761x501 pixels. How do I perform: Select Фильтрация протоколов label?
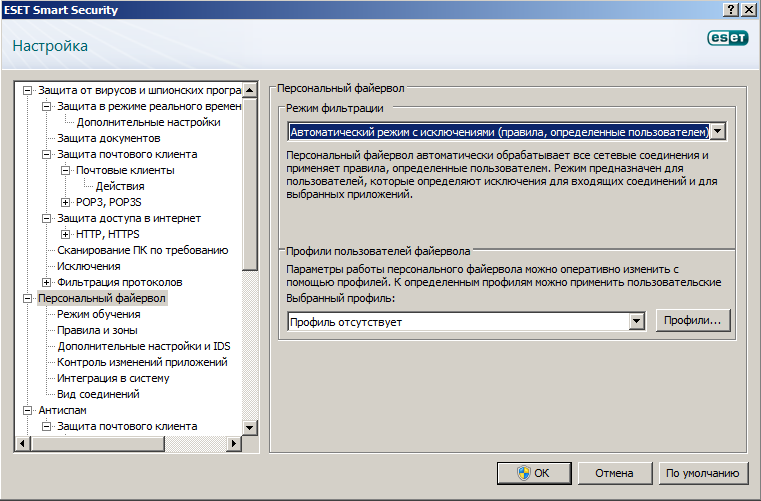coord(120,283)
